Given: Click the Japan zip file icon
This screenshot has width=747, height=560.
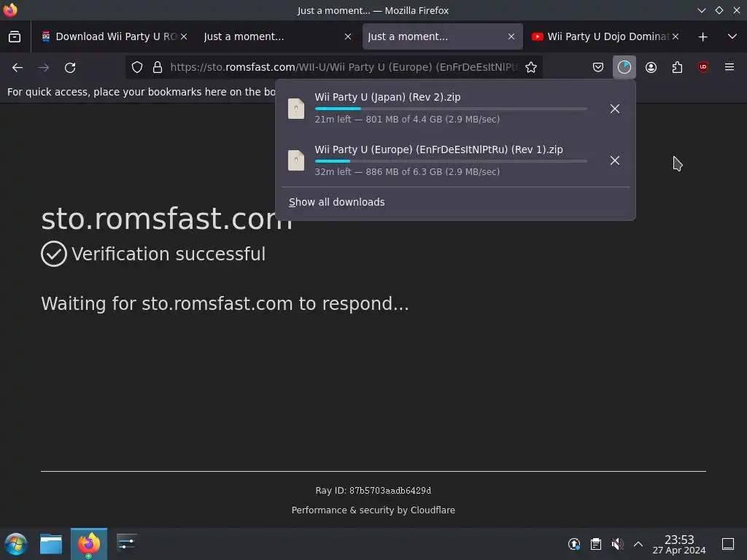Looking at the screenshot, I should click(x=296, y=109).
